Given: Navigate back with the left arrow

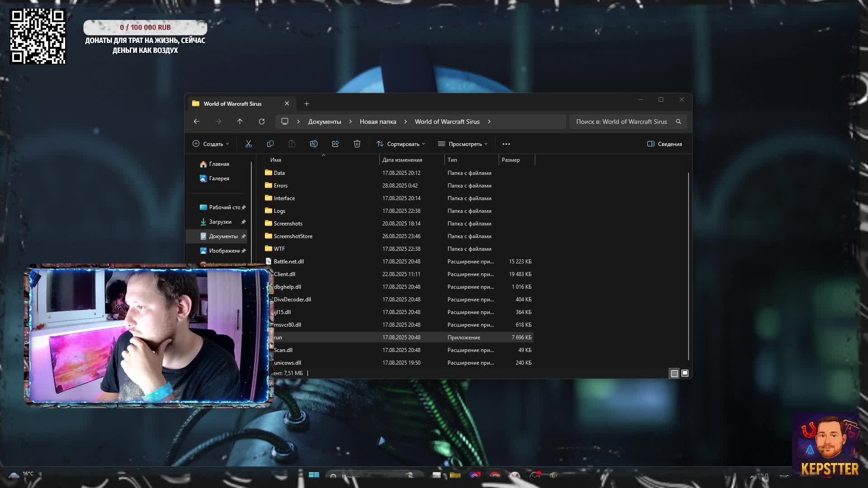Looking at the screenshot, I should [197, 122].
